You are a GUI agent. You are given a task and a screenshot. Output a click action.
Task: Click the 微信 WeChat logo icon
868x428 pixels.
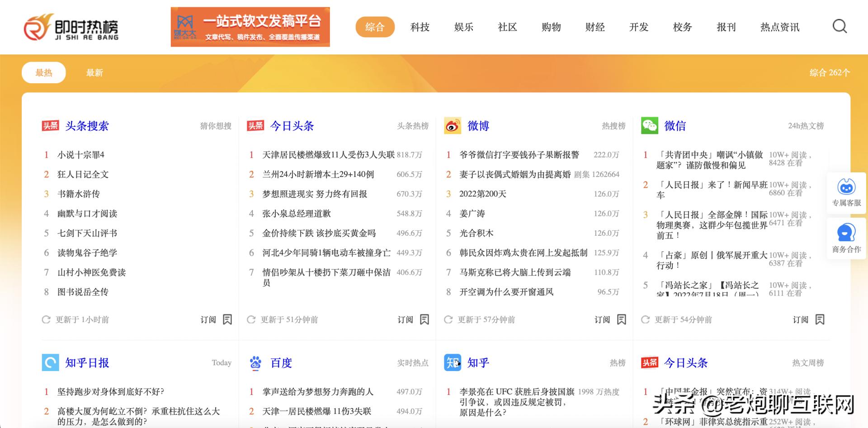[x=649, y=126]
